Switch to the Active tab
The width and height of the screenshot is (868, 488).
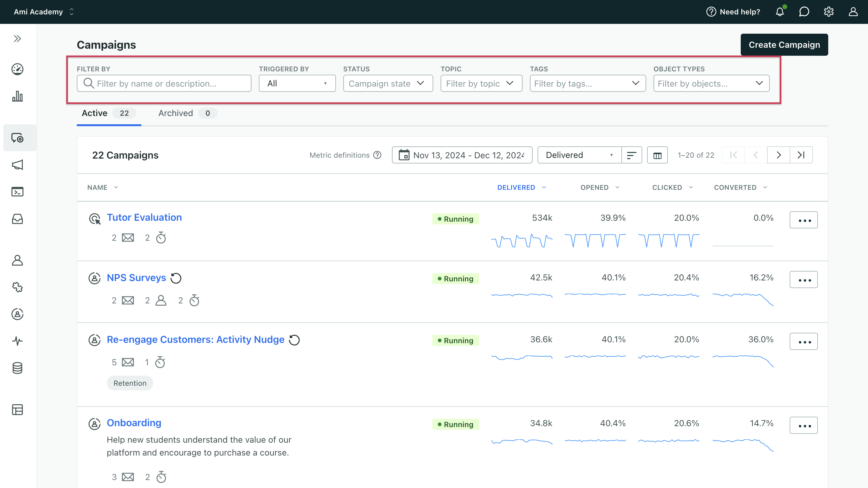[x=109, y=113]
